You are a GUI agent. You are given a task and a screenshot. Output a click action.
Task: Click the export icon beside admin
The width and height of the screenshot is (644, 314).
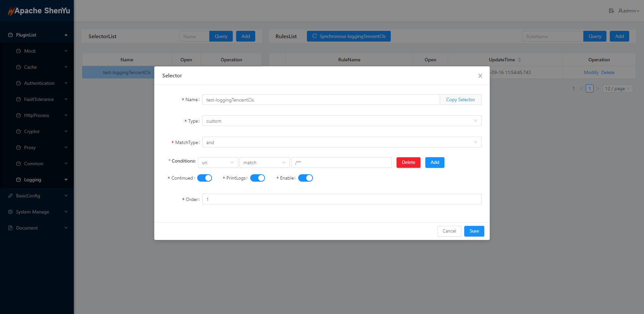[611, 11]
